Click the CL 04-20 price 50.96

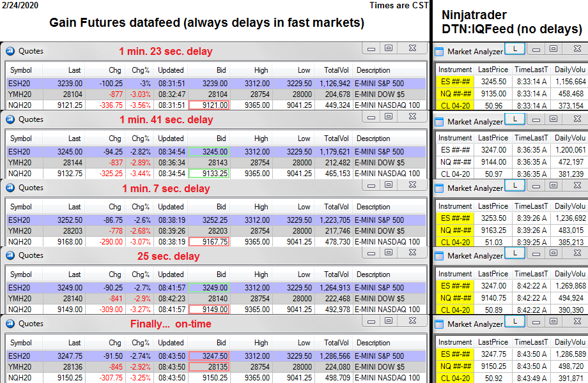click(493, 105)
